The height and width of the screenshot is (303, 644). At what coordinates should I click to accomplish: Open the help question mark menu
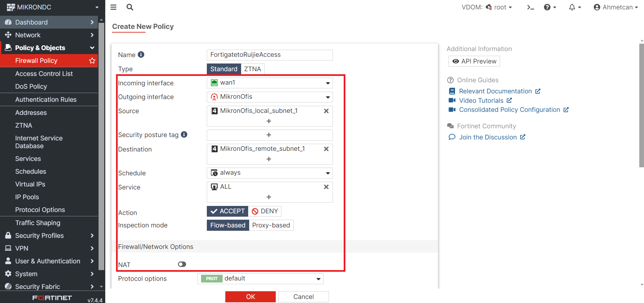550,7
